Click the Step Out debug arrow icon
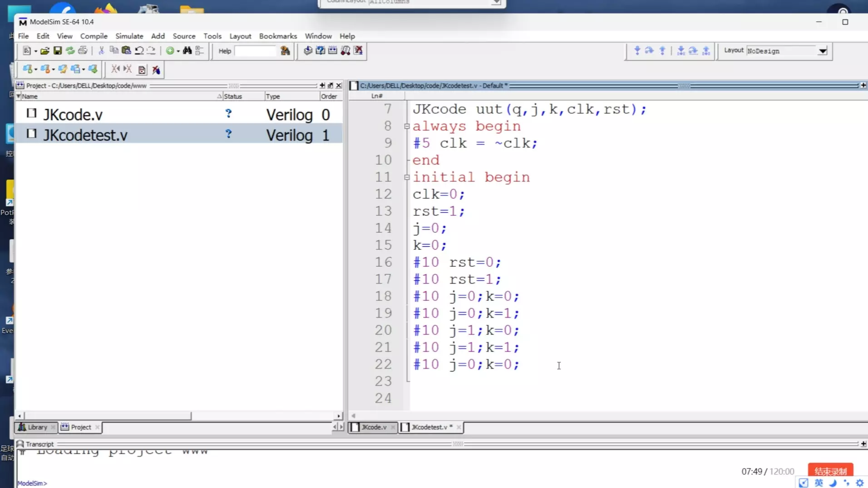Screen dimensions: 868x488 click(662, 50)
